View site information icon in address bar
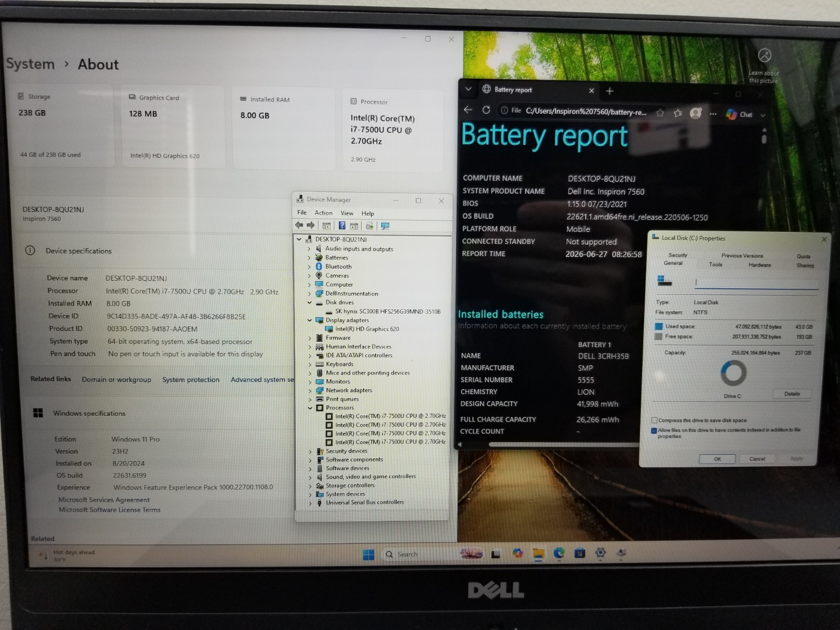This screenshot has width=840, height=630. (x=505, y=110)
